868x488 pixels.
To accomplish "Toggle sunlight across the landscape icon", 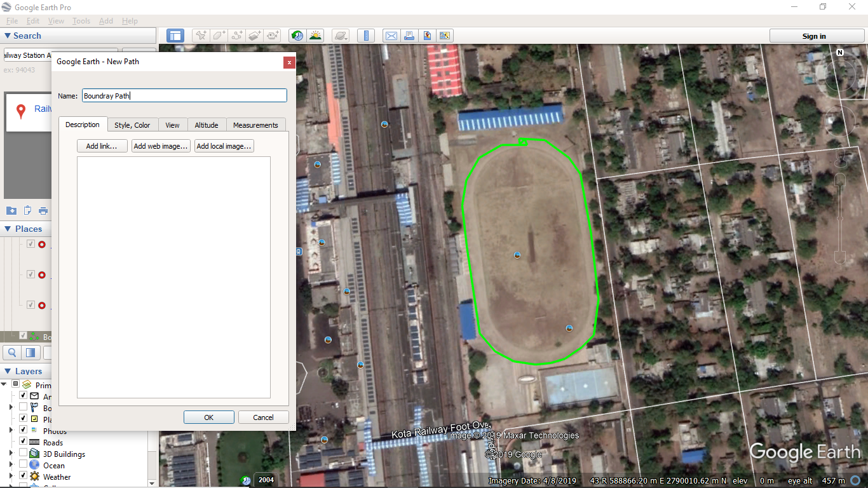I will 315,36.
